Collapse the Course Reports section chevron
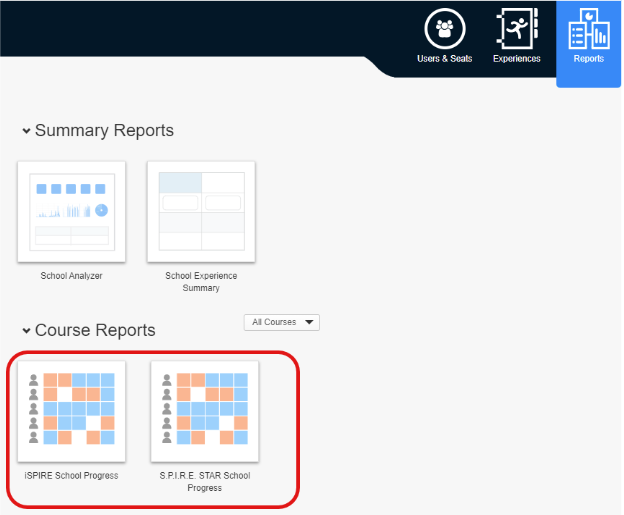Image resolution: width=624 pixels, height=515 pixels. [26, 331]
